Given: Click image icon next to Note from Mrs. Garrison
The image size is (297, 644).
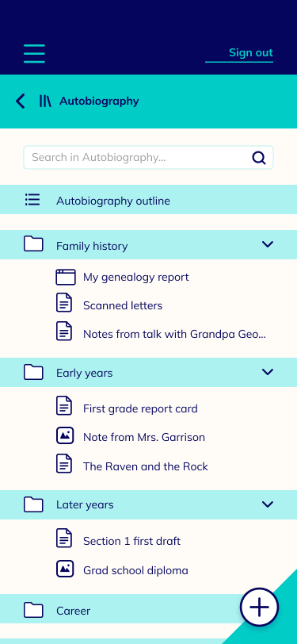Looking at the screenshot, I should coord(65,435).
